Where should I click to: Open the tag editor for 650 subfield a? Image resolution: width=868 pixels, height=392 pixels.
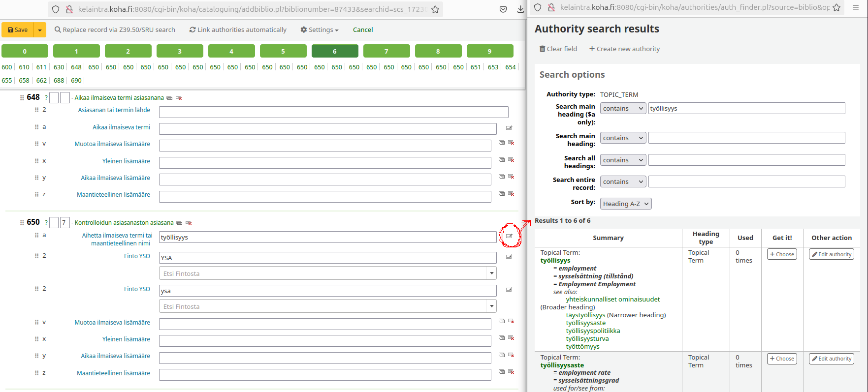[x=509, y=236]
